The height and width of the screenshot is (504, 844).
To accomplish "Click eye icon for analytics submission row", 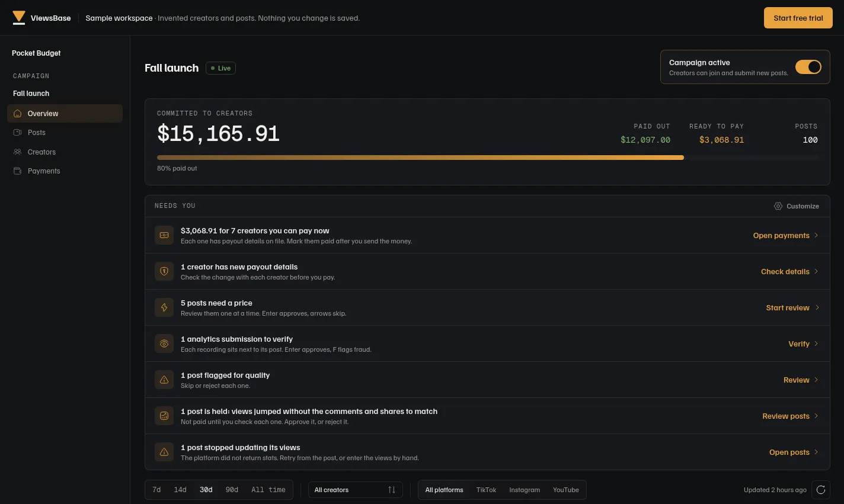I will 164,344.
